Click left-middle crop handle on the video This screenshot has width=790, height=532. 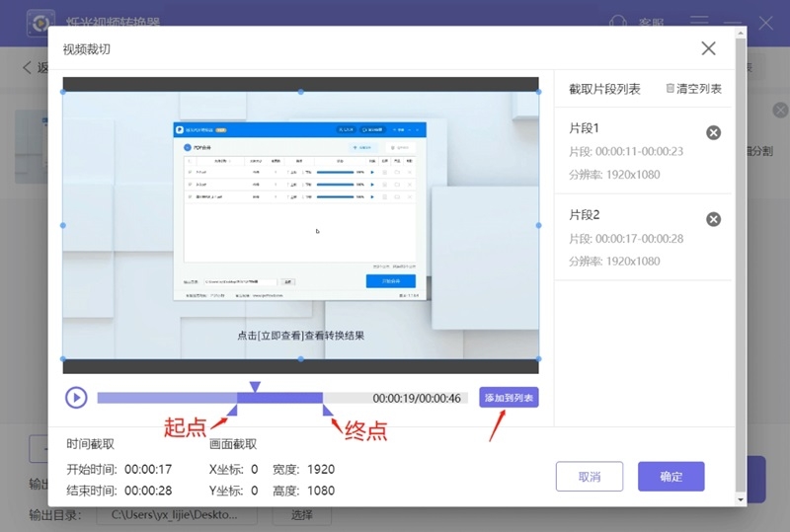click(x=63, y=225)
